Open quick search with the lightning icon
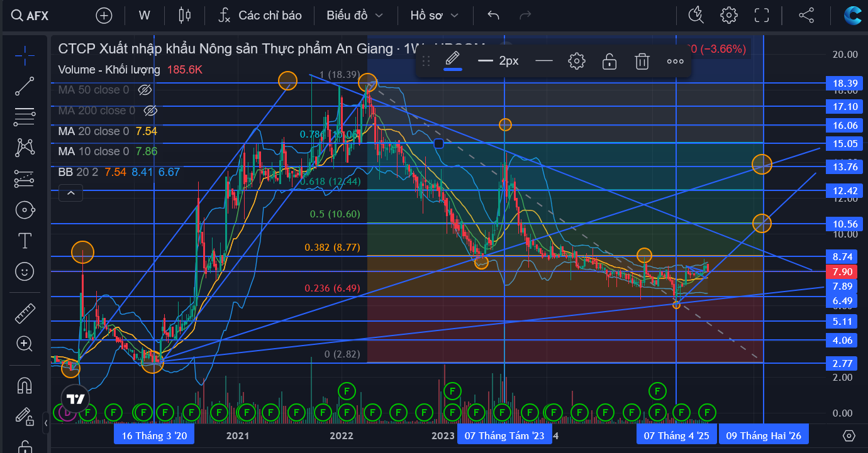Image resolution: width=868 pixels, height=453 pixels. tap(696, 16)
